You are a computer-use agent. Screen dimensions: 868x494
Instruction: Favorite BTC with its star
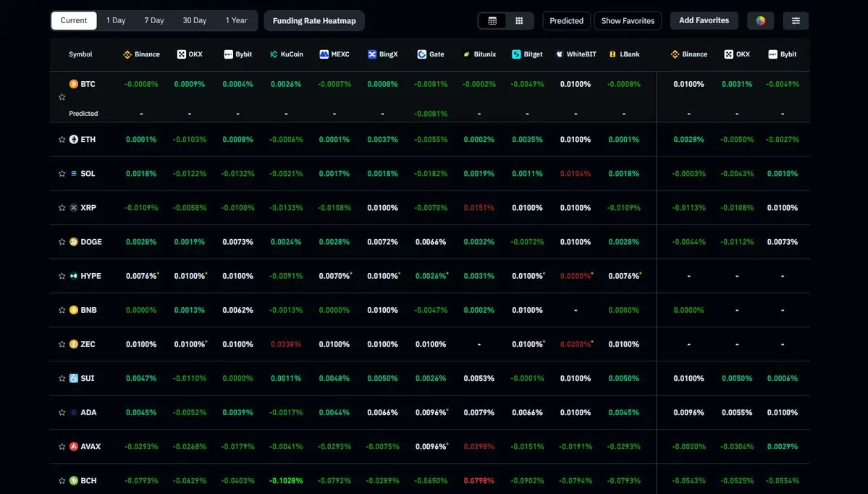coord(62,97)
